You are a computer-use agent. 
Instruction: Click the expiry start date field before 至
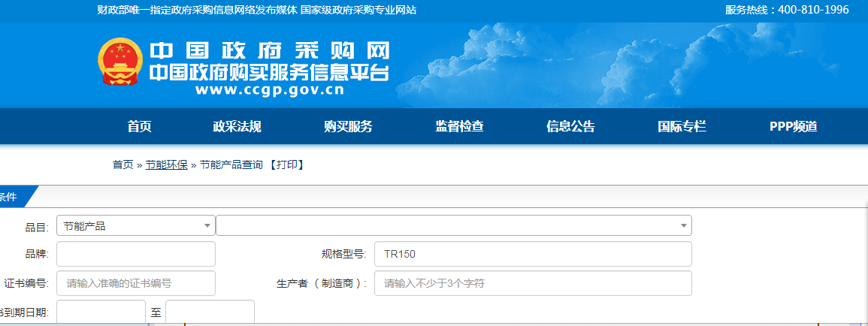coord(101,312)
